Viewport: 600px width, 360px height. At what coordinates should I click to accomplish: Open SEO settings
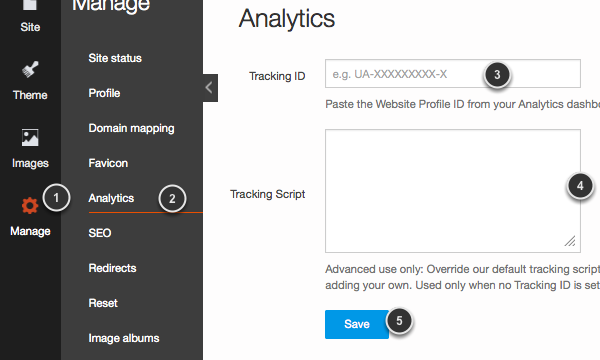99,233
